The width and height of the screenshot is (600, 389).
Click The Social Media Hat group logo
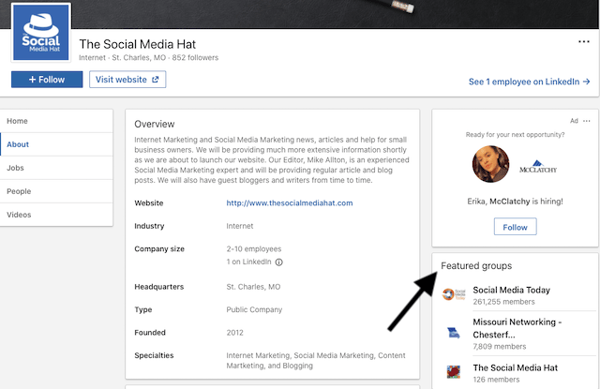(453, 372)
